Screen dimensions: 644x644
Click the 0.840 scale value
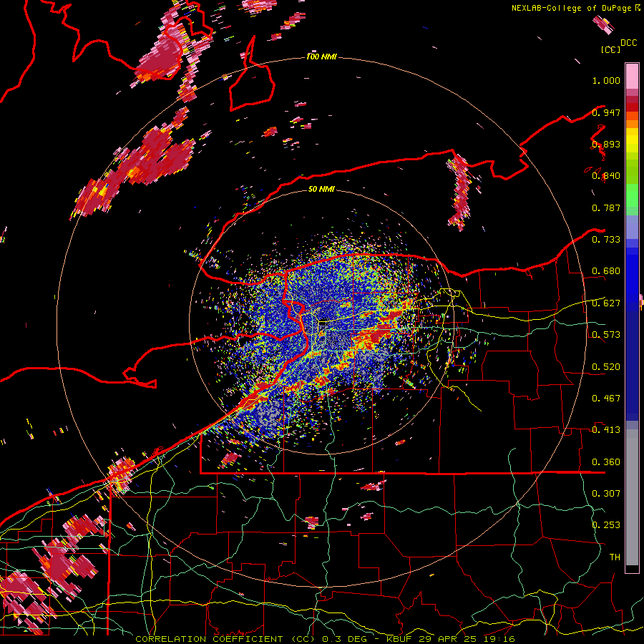coord(606,176)
